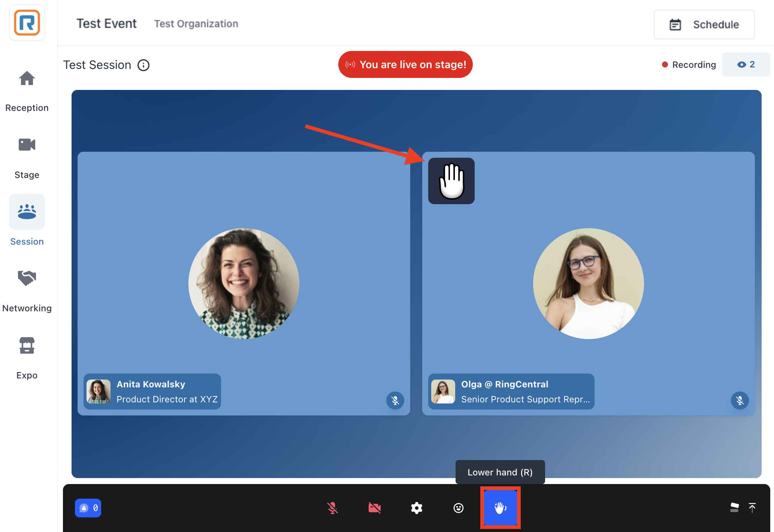Open the settings gear in toolbar
This screenshot has width=774, height=532.
click(417, 508)
